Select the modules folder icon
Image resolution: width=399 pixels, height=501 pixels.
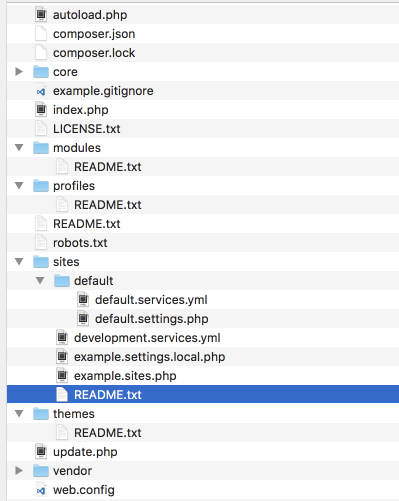(x=41, y=148)
